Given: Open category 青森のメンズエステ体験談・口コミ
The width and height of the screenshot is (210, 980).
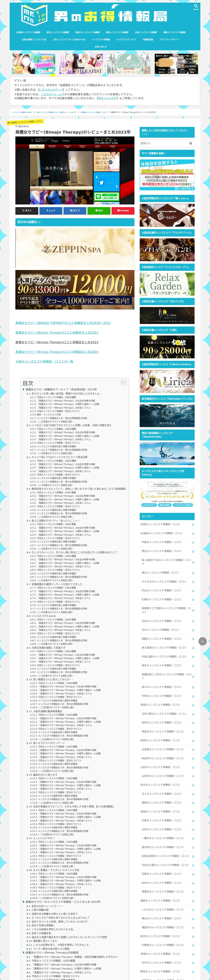Looking at the screenshot, I should pyautogui.click(x=167, y=705).
